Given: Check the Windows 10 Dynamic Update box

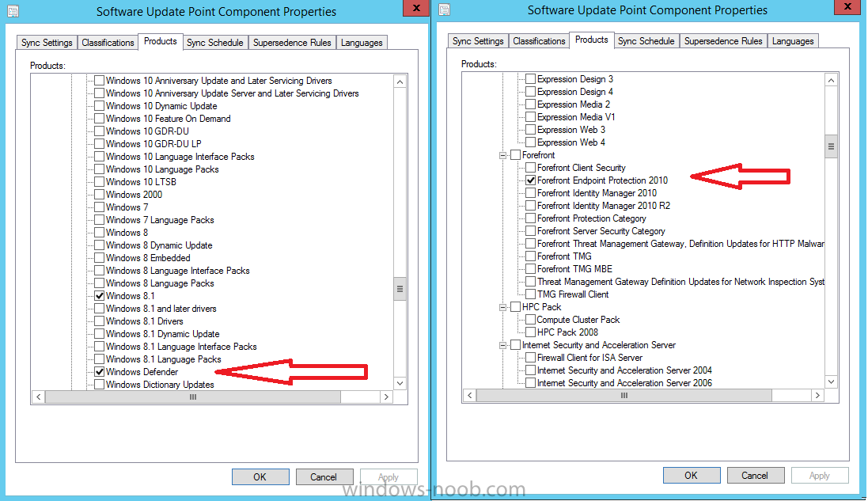Looking at the screenshot, I should [100, 106].
